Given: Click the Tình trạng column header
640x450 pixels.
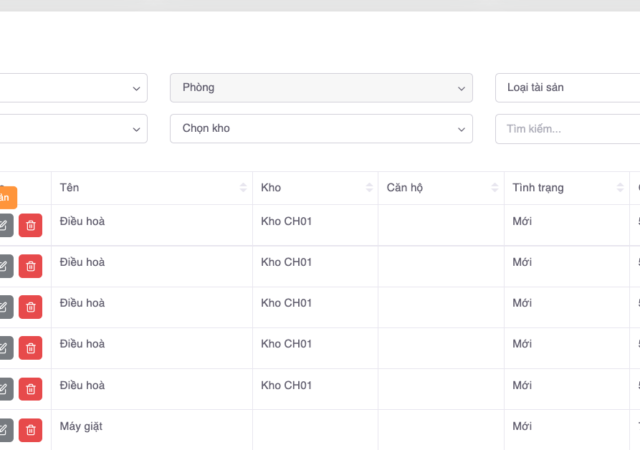Looking at the screenshot, I should coord(538,188).
